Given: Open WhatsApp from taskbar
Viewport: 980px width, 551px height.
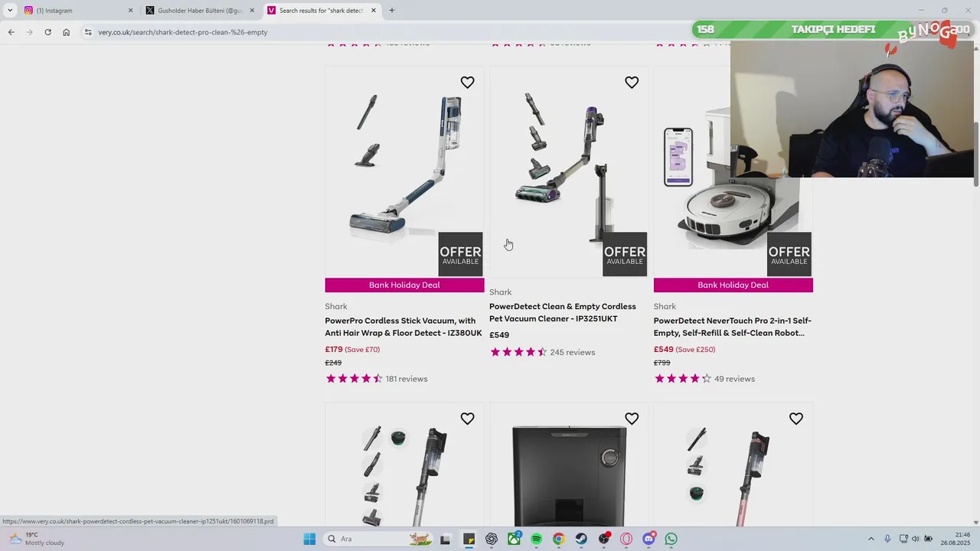Looking at the screenshot, I should (x=671, y=539).
